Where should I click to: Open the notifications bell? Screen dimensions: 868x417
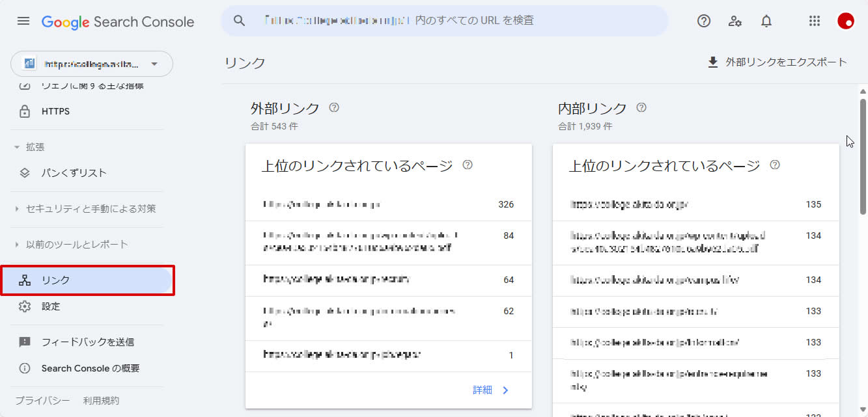click(x=766, y=21)
